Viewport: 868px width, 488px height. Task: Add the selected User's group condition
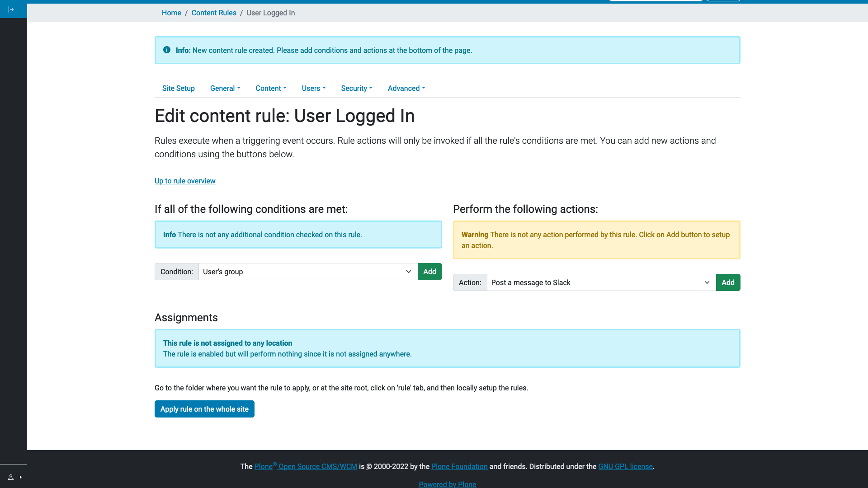[x=430, y=272]
